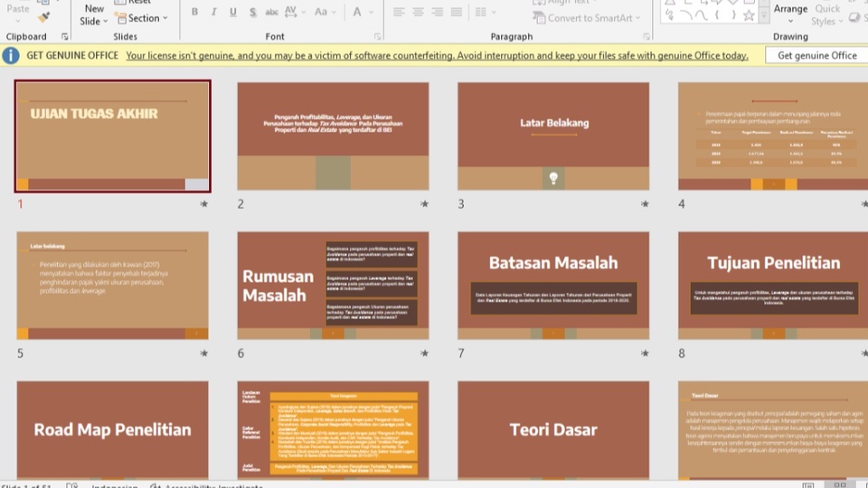Apply Strikethrough with the abc icon
The width and height of the screenshot is (868, 488).
click(x=271, y=12)
